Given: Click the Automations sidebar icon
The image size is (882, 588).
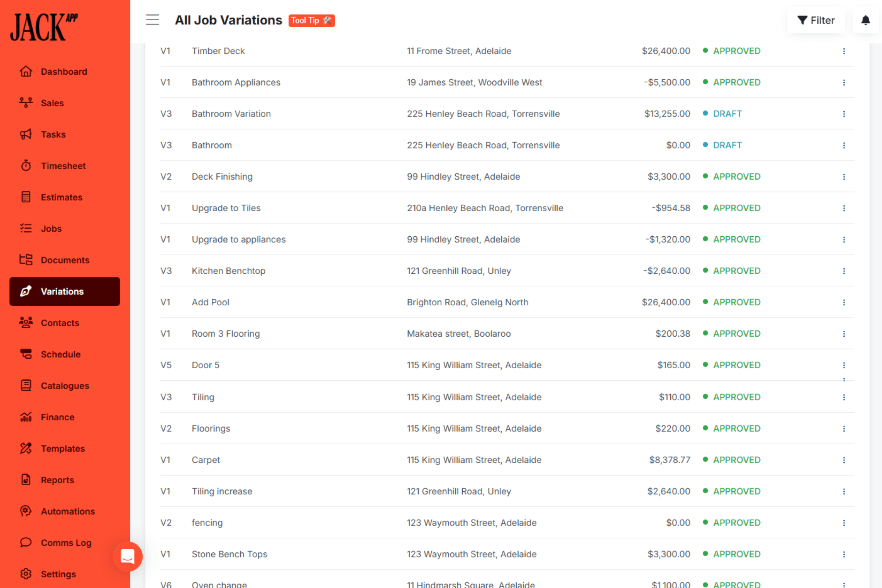Looking at the screenshot, I should (x=26, y=511).
